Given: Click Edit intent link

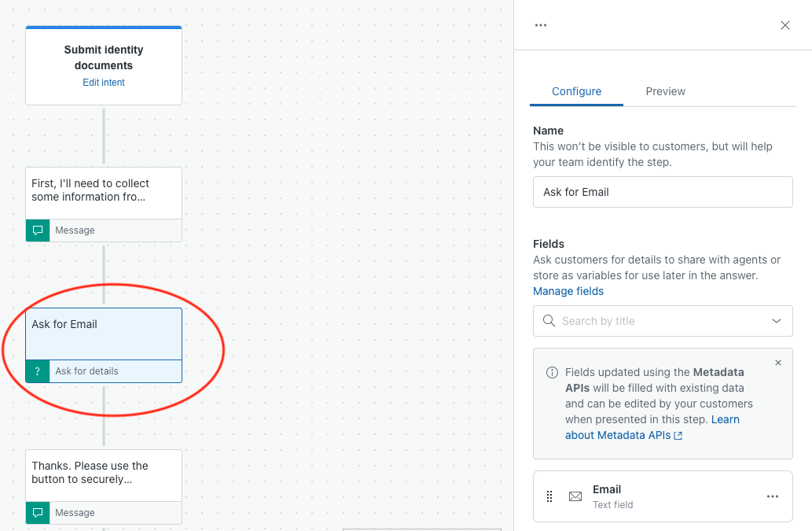Looking at the screenshot, I should (104, 83).
